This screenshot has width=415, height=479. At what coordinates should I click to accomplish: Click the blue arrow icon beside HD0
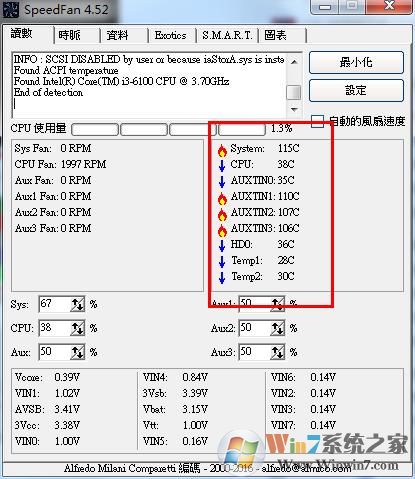(x=222, y=245)
